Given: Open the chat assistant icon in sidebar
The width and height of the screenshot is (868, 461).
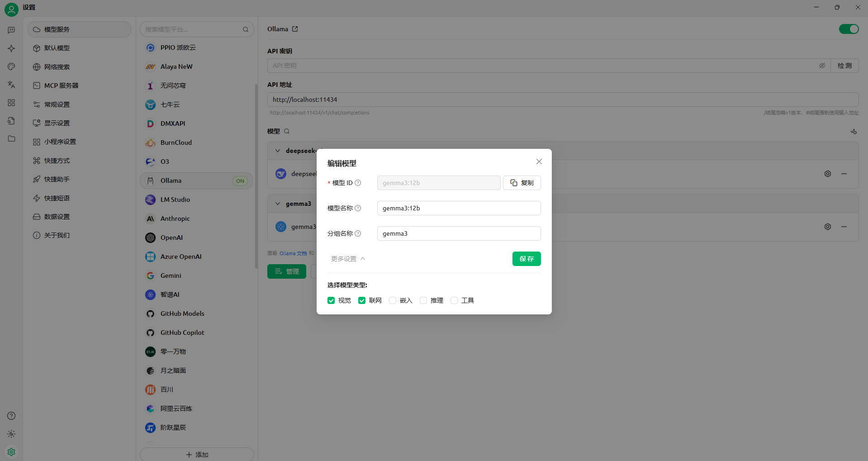Looking at the screenshot, I should [x=11, y=30].
